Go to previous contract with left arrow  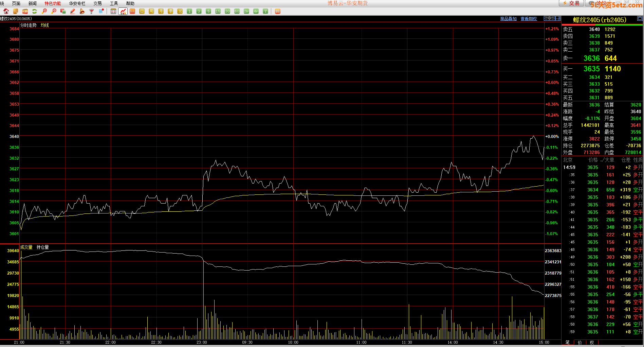(547, 18)
